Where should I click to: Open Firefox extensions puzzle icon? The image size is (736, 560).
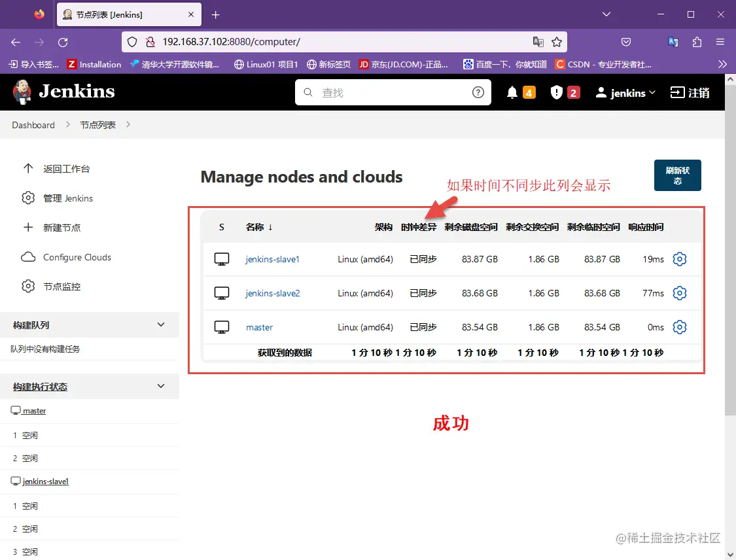pos(697,43)
